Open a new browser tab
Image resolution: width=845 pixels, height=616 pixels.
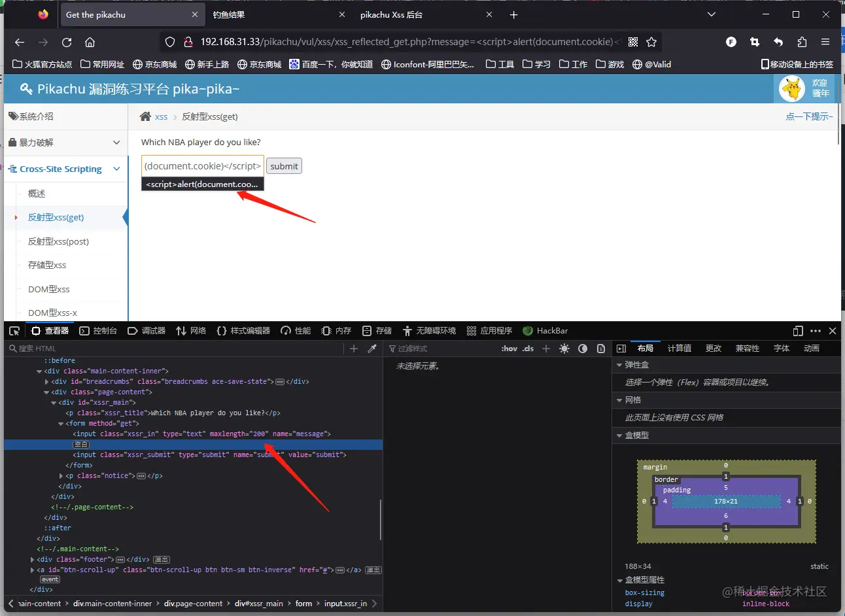(x=514, y=14)
